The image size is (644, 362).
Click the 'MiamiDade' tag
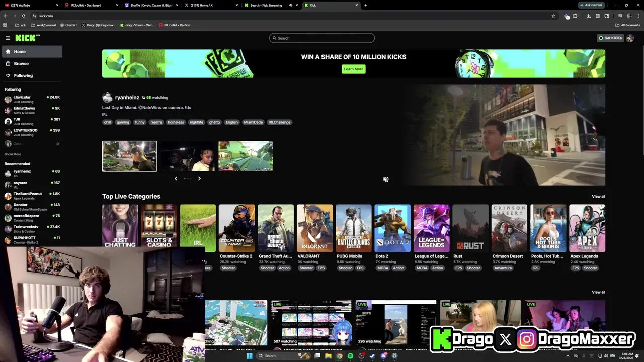click(253, 122)
